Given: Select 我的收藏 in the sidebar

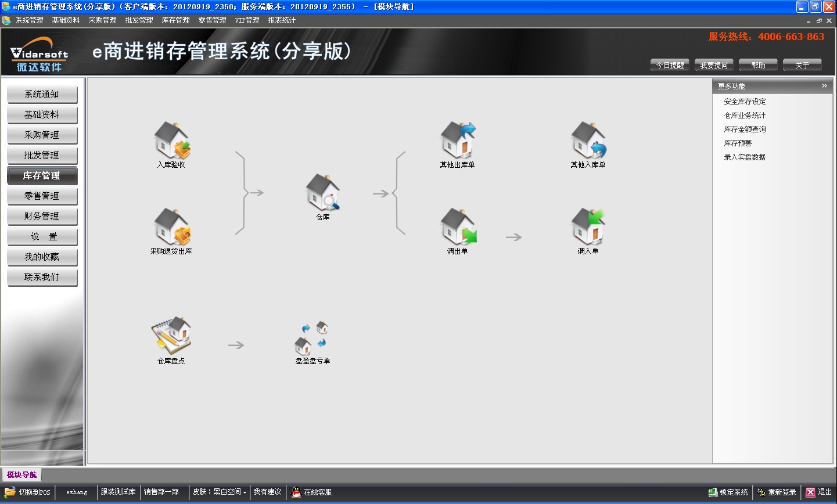Looking at the screenshot, I should [x=42, y=257].
